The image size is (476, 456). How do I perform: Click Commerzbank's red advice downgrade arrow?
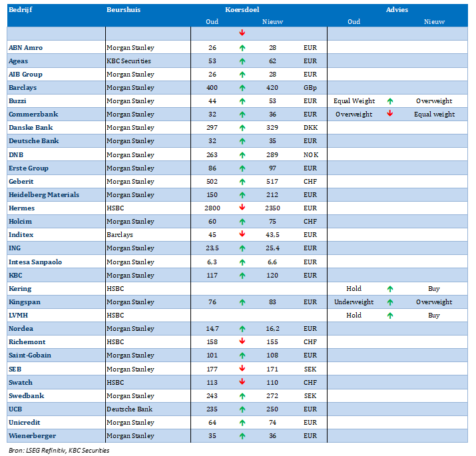(x=390, y=114)
